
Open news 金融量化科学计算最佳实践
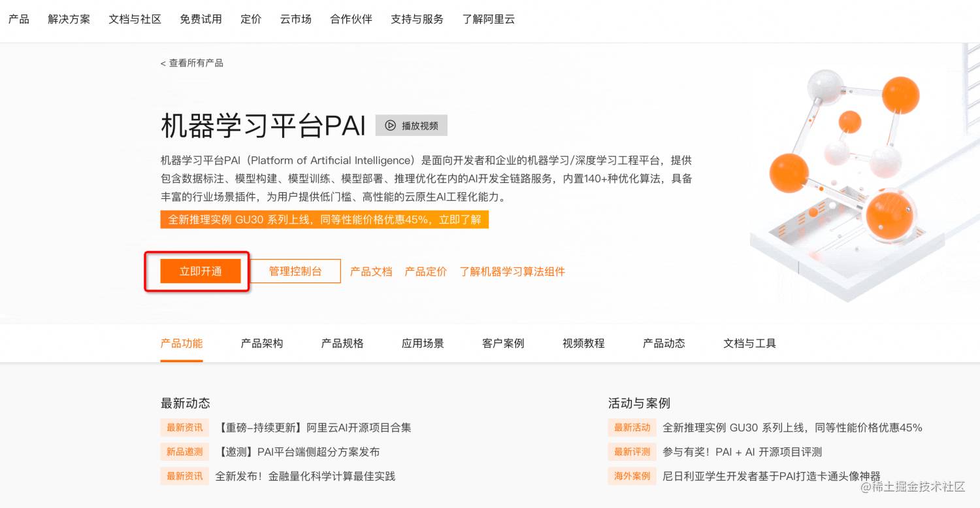(305, 476)
